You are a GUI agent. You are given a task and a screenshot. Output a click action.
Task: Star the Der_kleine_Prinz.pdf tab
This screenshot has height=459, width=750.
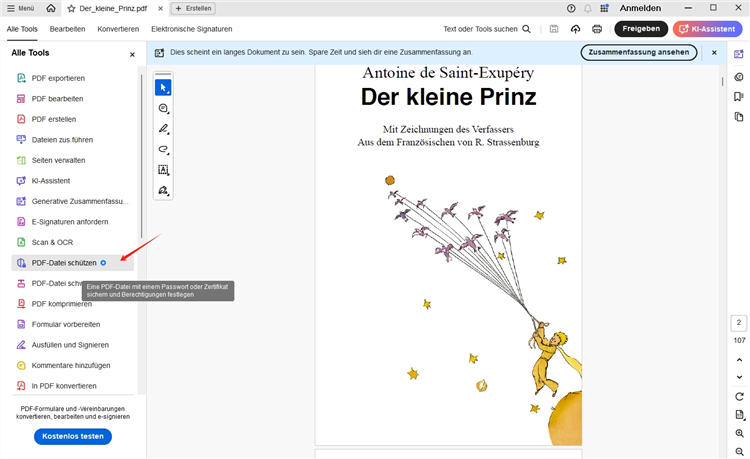pyautogui.click(x=71, y=9)
